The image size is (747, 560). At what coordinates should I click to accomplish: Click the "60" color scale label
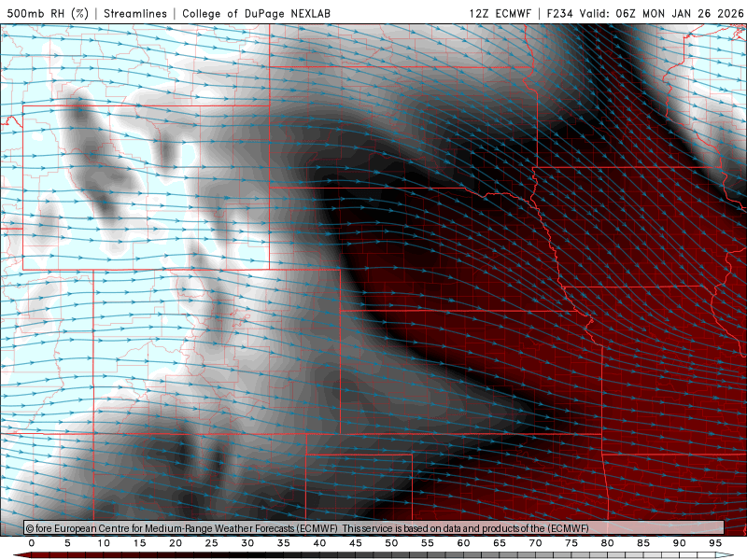(463, 543)
